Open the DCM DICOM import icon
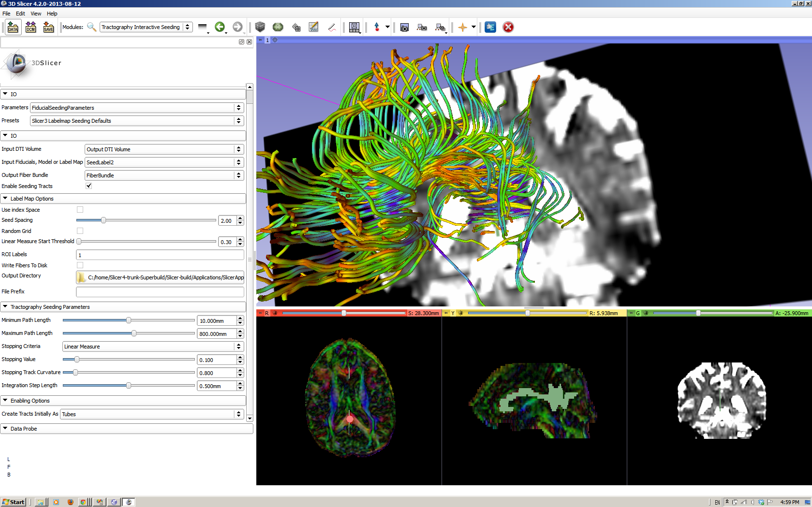 (x=30, y=27)
